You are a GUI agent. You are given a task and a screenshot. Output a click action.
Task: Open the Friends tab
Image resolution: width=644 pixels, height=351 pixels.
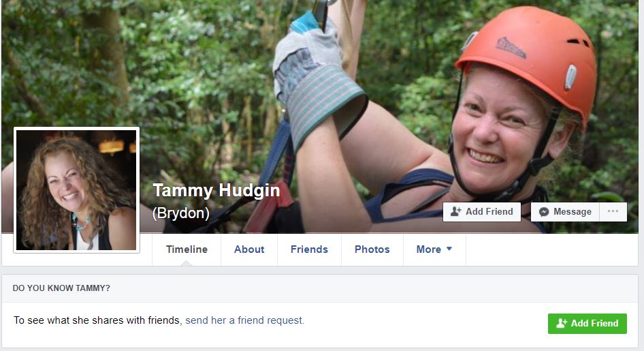coord(309,249)
